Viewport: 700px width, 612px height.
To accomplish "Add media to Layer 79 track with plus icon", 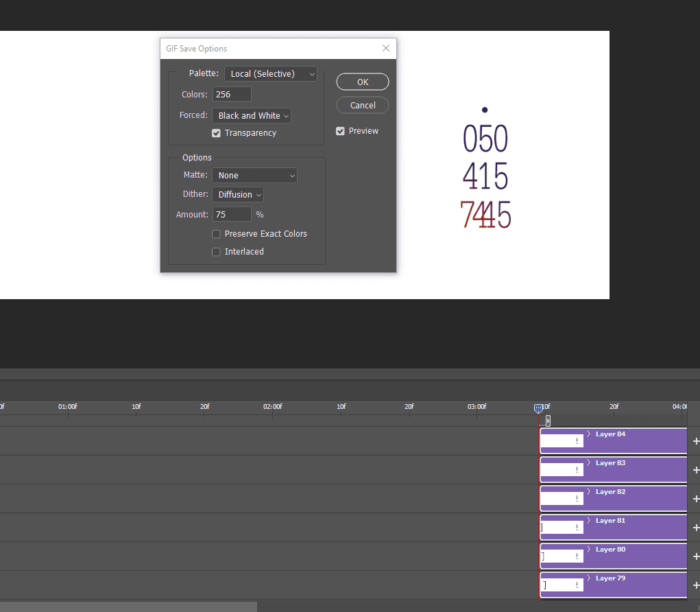I will (x=695, y=585).
